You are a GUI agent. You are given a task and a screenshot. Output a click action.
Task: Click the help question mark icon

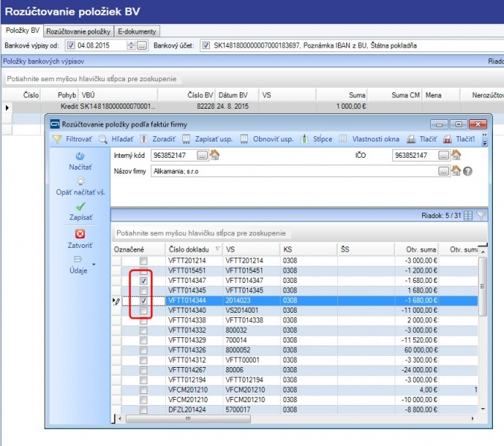coord(468,171)
